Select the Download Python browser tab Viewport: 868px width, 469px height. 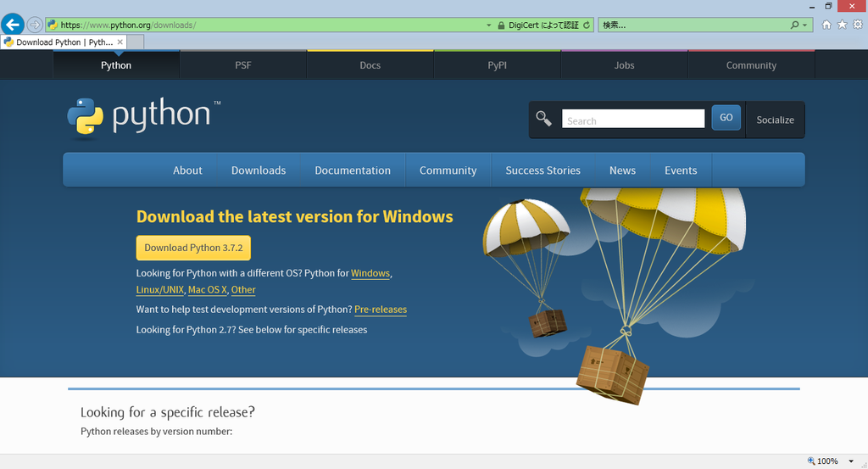(63, 42)
